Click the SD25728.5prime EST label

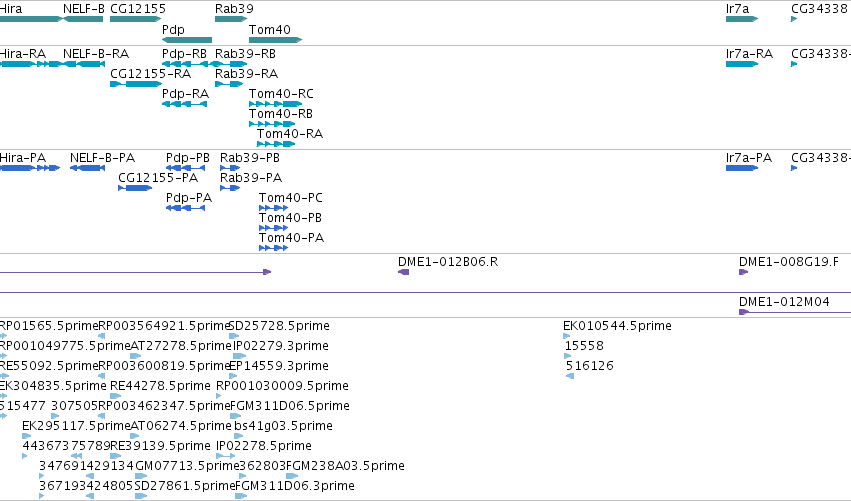279,326
